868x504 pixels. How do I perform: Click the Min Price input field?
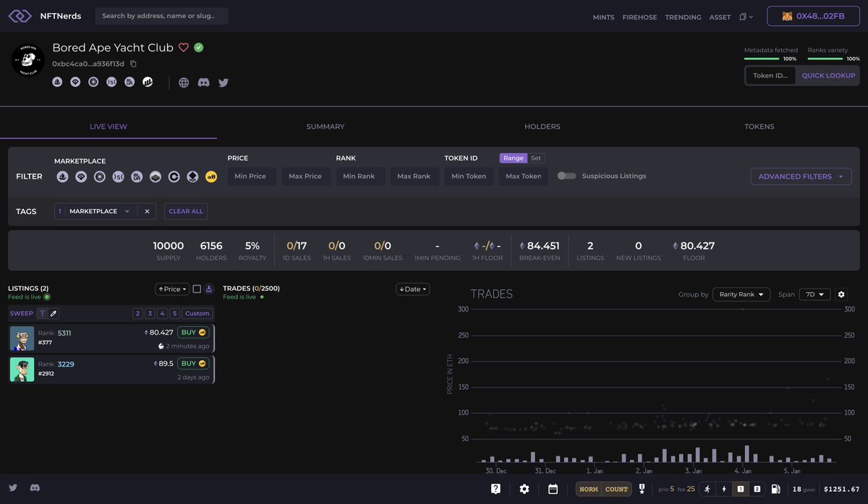pyautogui.click(x=252, y=174)
